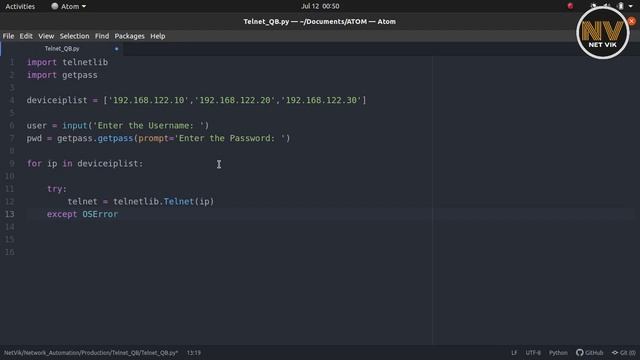Click the battery icon in system tray
Viewport: 640px width, 360px height.
pos(620,6)
